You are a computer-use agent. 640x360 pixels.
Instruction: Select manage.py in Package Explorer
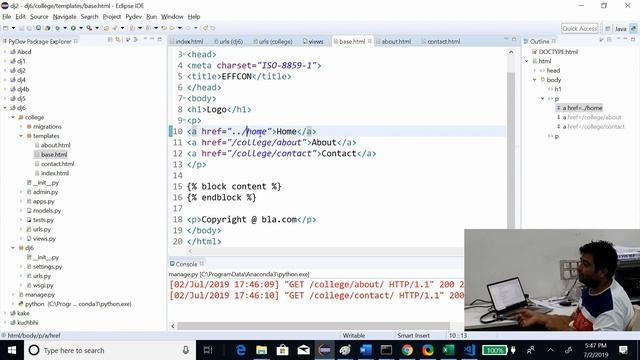[x=40, y=295]
